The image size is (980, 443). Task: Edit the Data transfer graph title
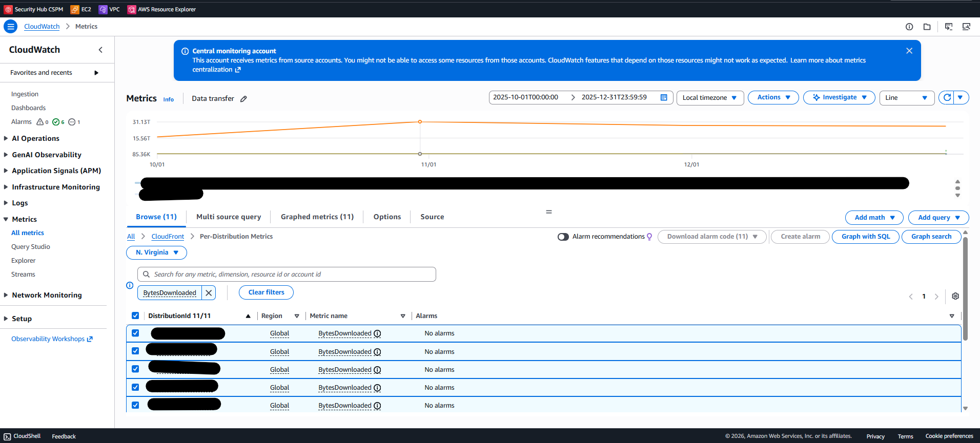click(x=244, y=99)
